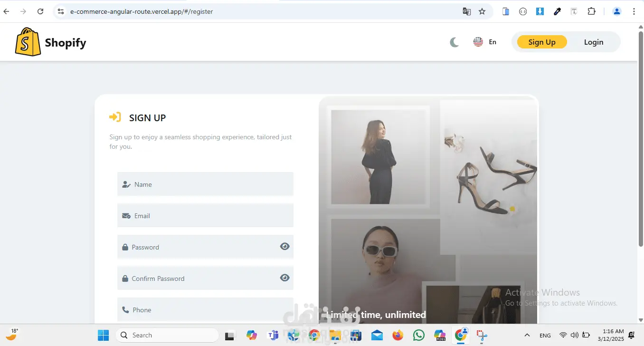
Task: Open File Explorer from the taskbar
Action: point(335,335)
